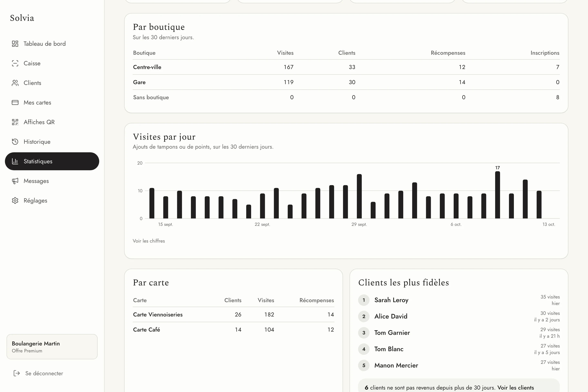Viewport: 588px width, 392px height.
Task: Click the Gare boutique row name
Action: tap(139, 82)
